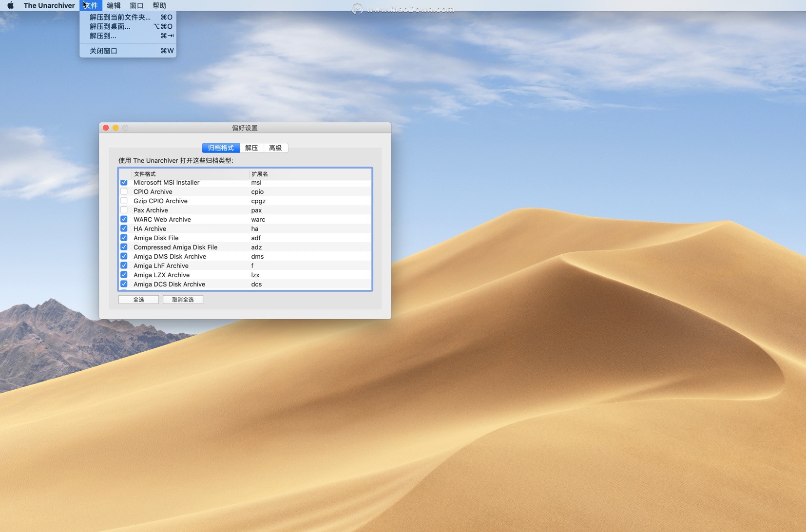This screenshot has height=532, width=806.
Task: Choose 解压到当前文件夹 menu item
Action: 120,17
